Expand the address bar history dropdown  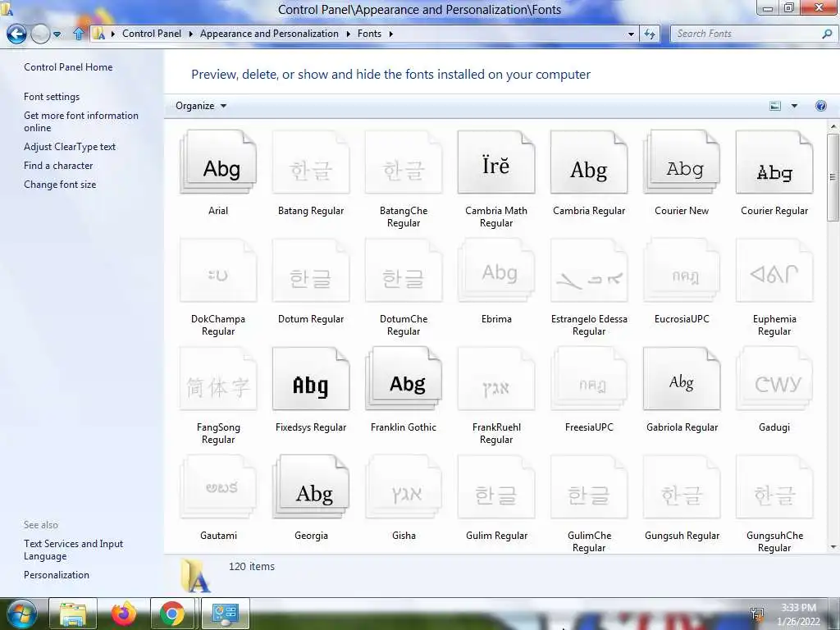631,34
